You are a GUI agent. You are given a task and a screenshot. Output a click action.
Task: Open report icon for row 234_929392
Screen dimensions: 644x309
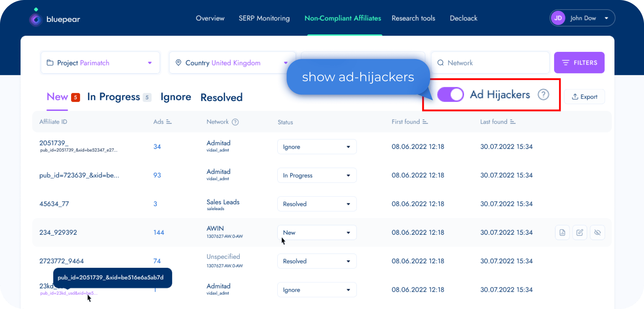562,232
